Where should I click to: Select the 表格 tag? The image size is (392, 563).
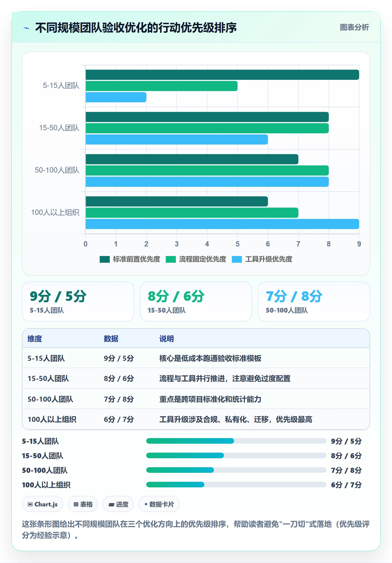[83, 504]
